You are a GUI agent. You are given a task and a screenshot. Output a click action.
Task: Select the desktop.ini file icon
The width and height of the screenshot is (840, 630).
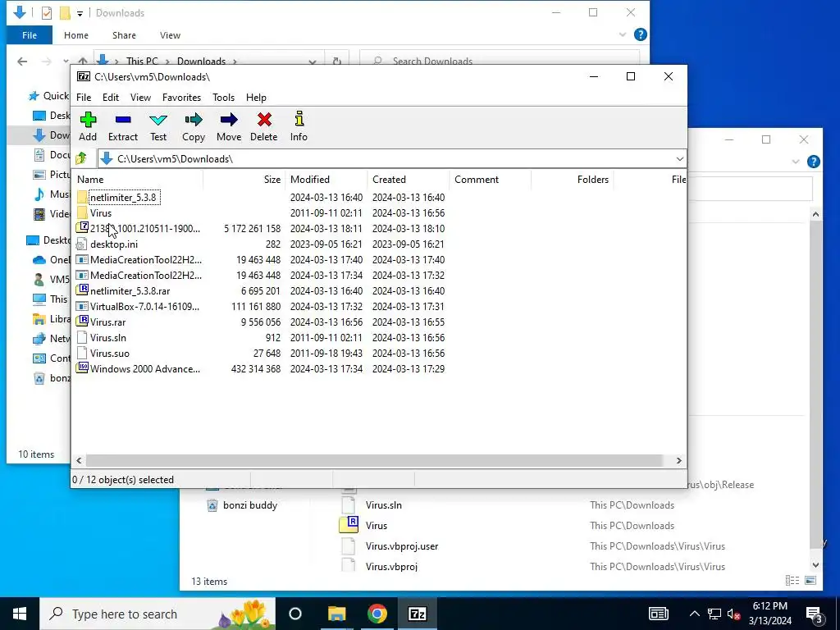[82, 244]
